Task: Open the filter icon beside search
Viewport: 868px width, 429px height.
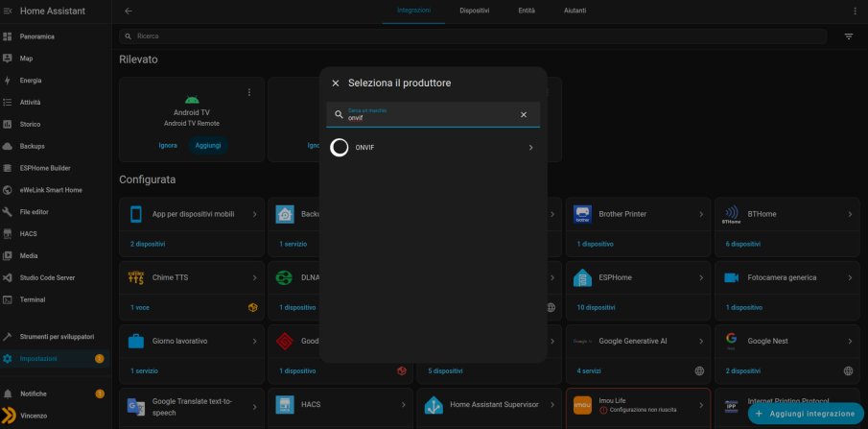Action: coord(849,36)
